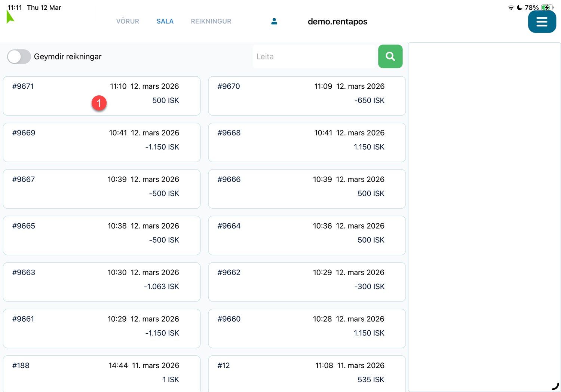Click the green logo in top corner
561x392 pixels.
pos(10,17)
